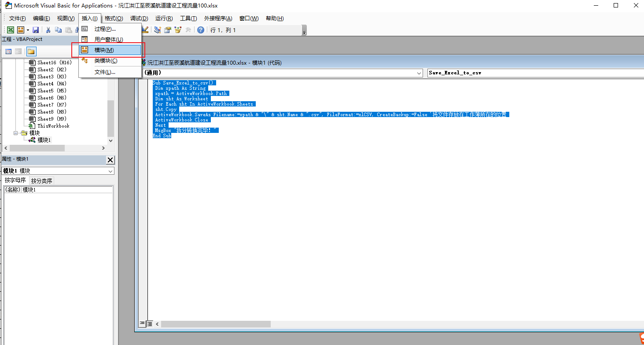This screenshot has width=644, height=345.
Task: Toggle folders view in project panel
Action: pos(31,51)
